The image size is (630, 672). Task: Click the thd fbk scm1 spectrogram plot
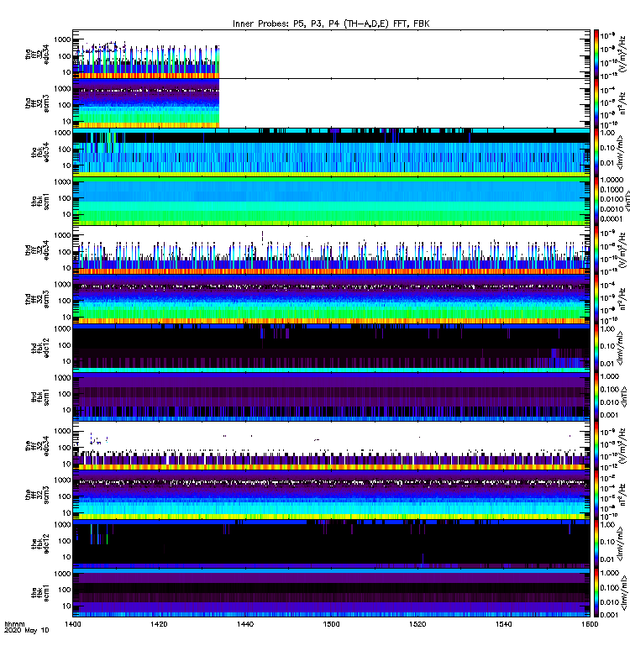(331, 397)
